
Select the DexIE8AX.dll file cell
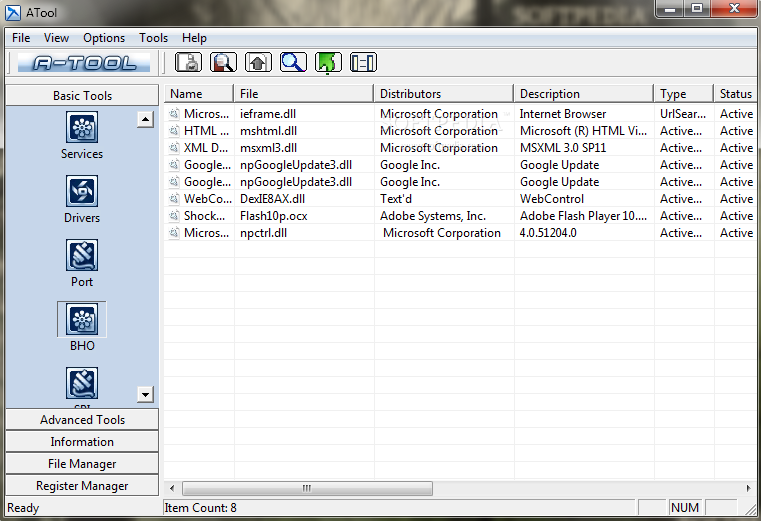pyautogui.click(x=272, y=199)
